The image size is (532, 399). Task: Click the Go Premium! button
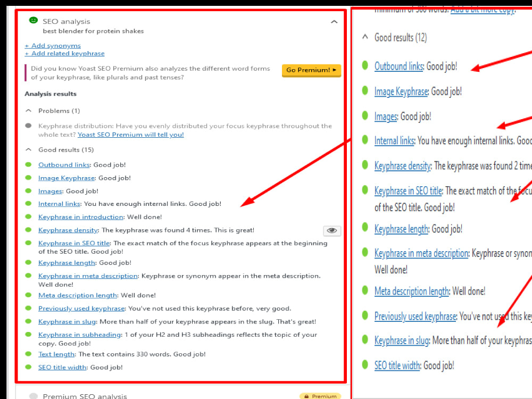(x=311, y=70)
